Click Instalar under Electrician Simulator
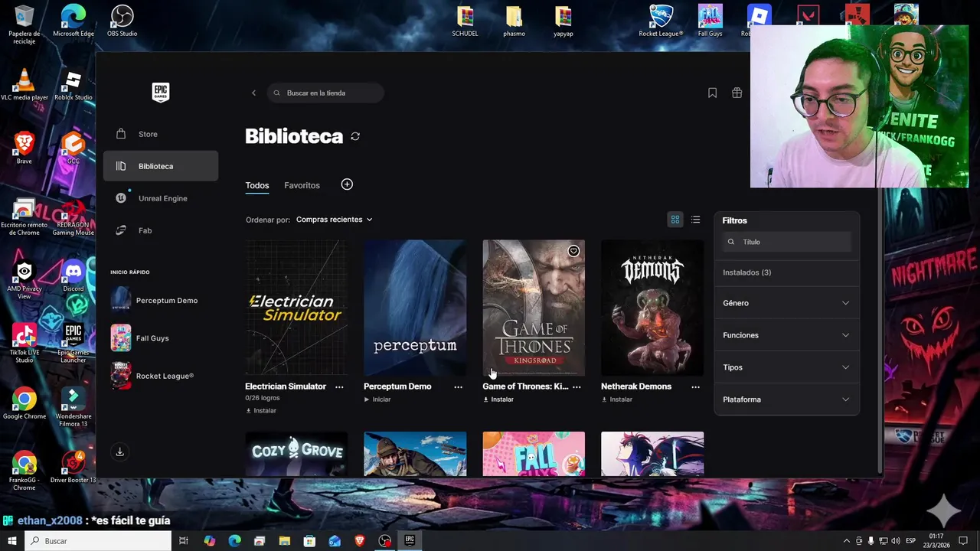 point(261,411)
